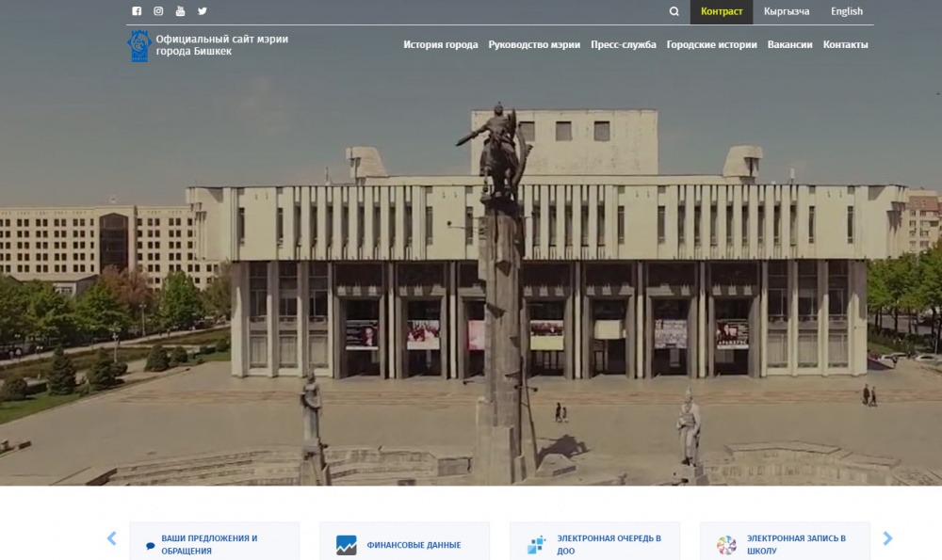This screenshot has width=942, height=560.
Task: Click the YouTube channel icon
Action: click(180, 11)
